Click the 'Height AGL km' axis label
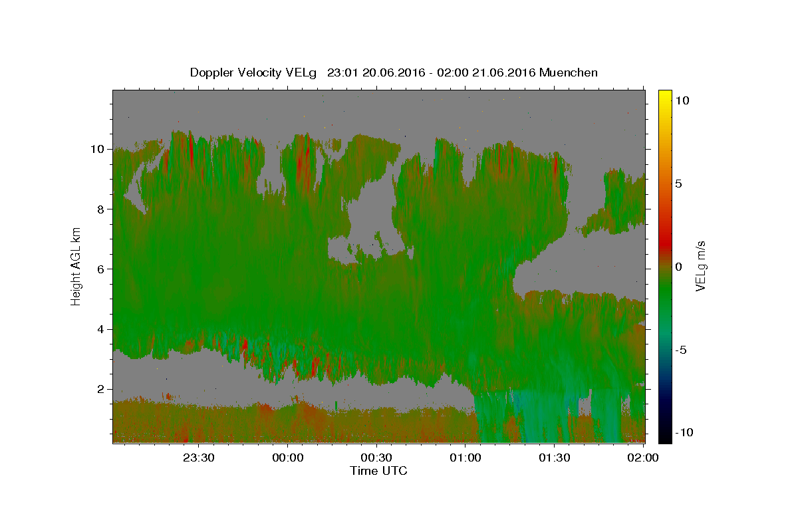Screen dimensions: 798x532 tap(76, 266)
